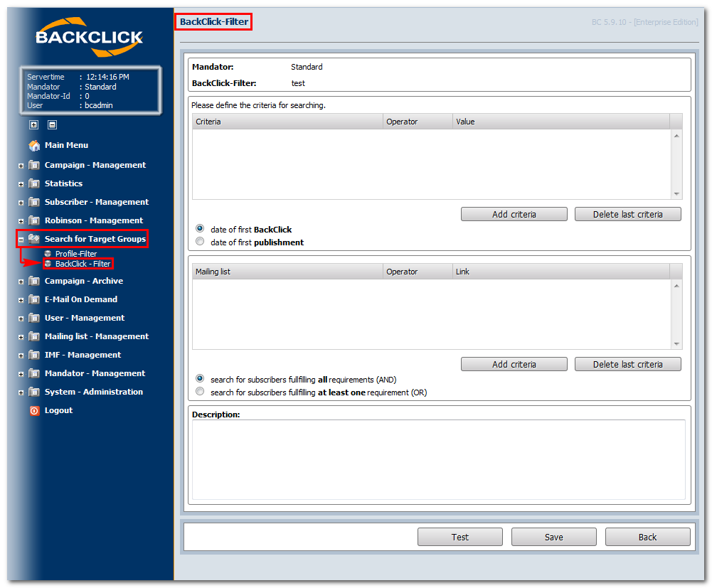Viewport: 712px width, 588px height.
Task: Click the Criteria table scrollbar down arrow
Action: (676, 194)
